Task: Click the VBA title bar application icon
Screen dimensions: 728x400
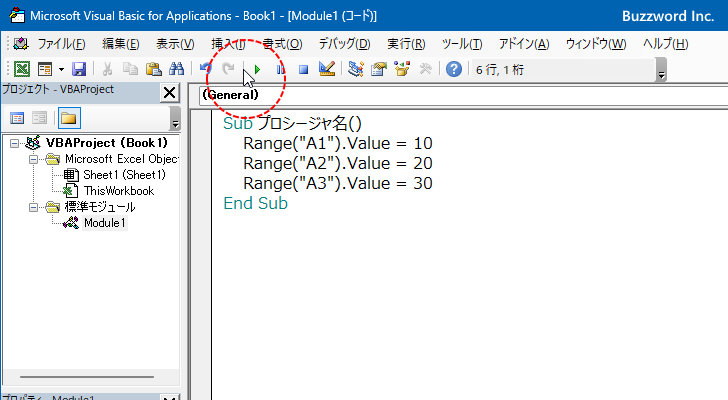Action: [x=17, y=15]
